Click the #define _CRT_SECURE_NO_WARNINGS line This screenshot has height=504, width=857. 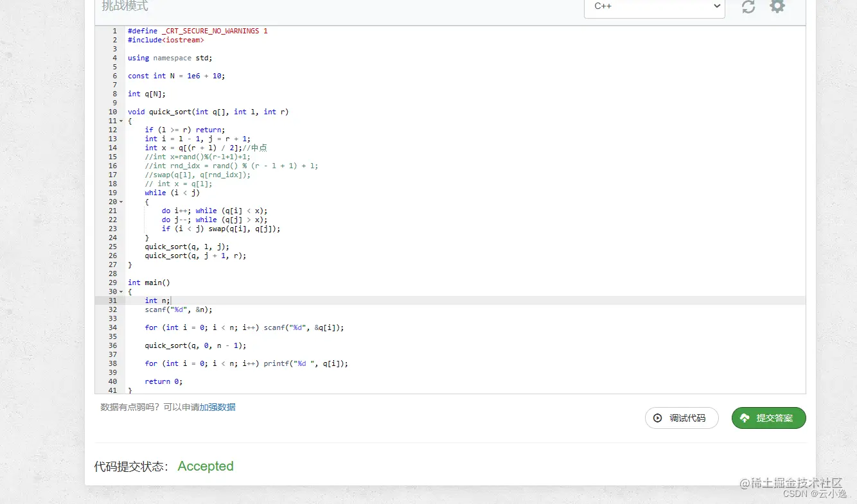(198, 31)
